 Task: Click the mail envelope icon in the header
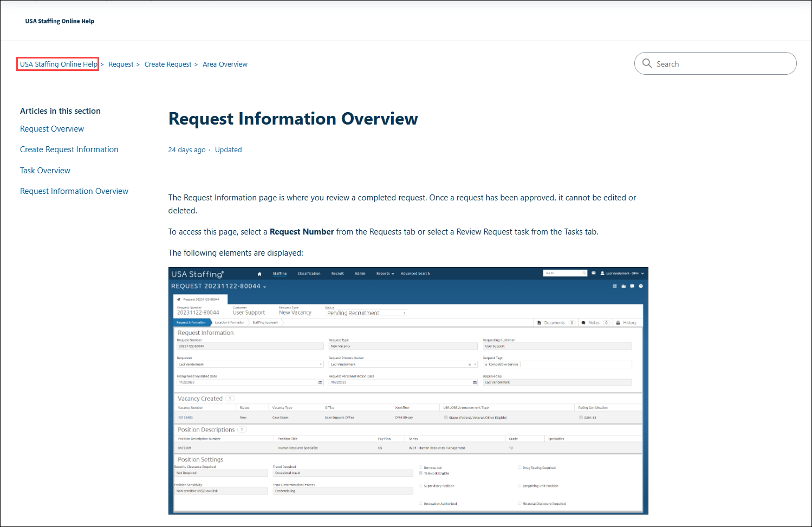[x=594, y=272]
